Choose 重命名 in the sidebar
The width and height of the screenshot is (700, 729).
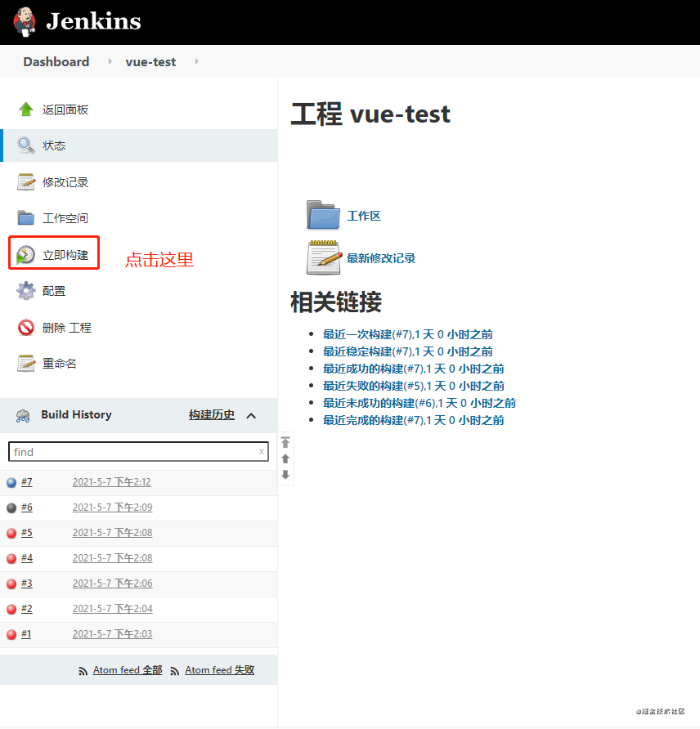pos(60,364)
